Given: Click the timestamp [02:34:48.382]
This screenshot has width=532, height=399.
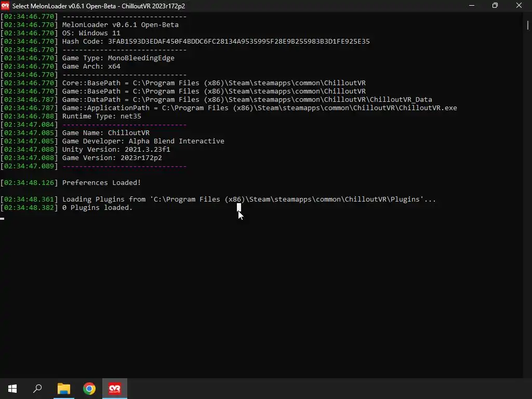Looking at the screenshot, I should [x=29, y=208].
